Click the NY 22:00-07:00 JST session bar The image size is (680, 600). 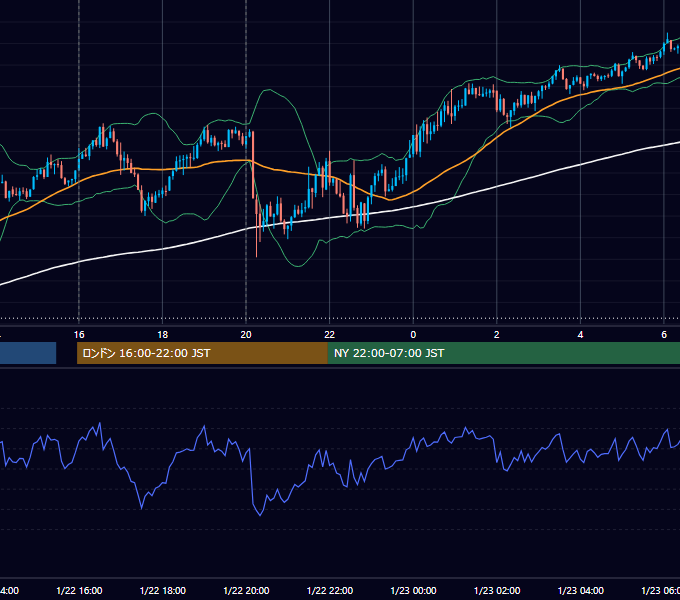pos(503,353)
